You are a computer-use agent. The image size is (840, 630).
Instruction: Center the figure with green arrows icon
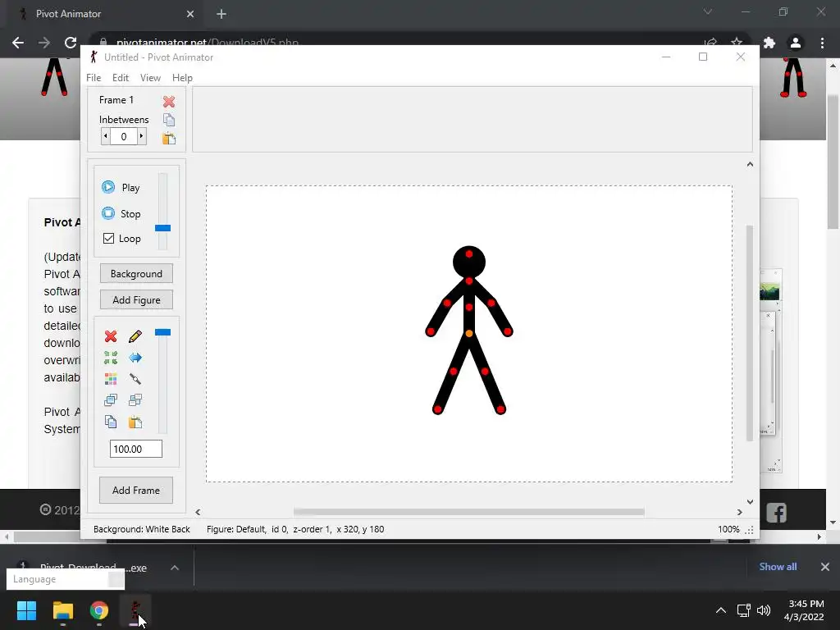pos(111,358)
